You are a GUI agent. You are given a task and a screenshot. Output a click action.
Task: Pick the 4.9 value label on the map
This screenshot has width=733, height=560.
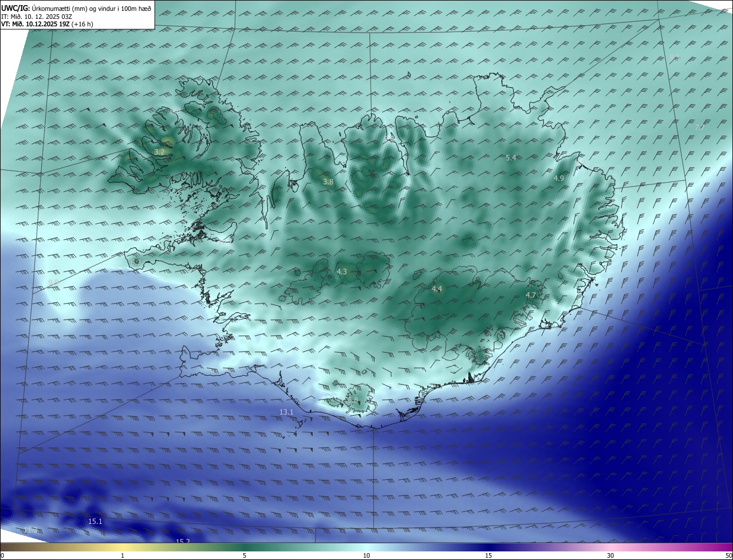coord(558,179)
